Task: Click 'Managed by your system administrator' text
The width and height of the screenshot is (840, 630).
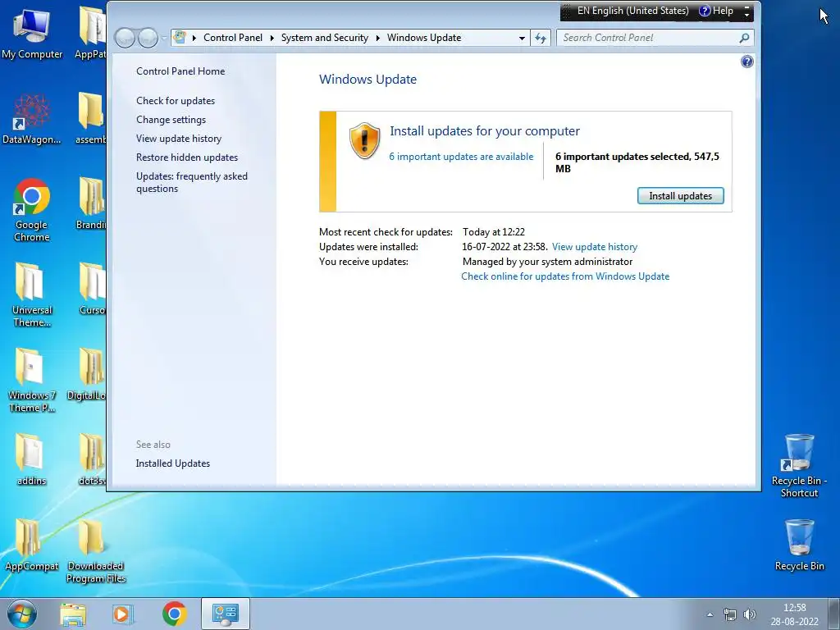Action: tap(547, 262)
